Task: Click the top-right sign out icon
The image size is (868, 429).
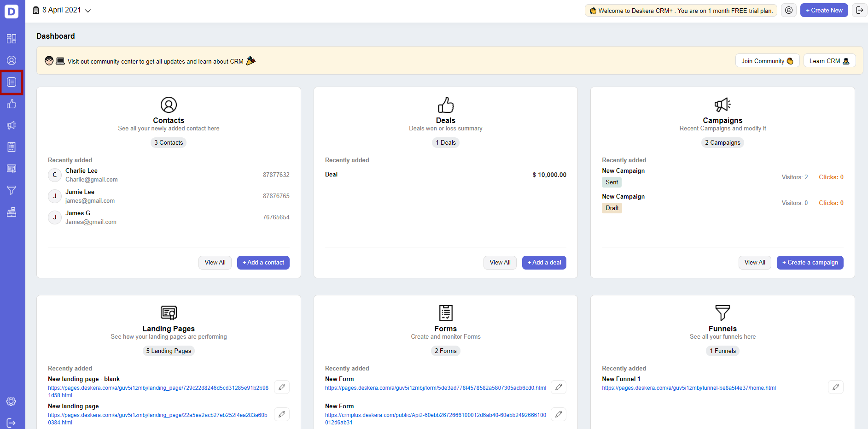Action: [859, 10]
